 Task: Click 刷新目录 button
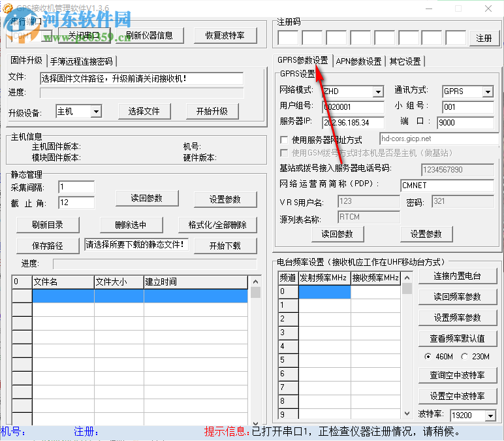pos(48,225)
